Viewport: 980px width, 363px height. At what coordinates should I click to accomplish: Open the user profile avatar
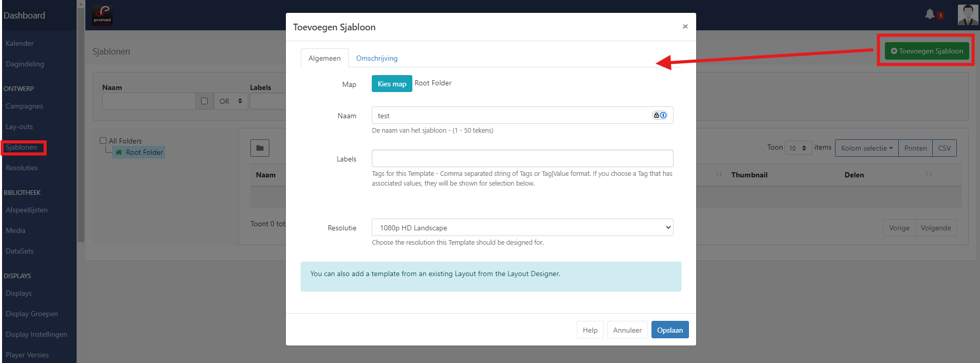coord(968,15)
